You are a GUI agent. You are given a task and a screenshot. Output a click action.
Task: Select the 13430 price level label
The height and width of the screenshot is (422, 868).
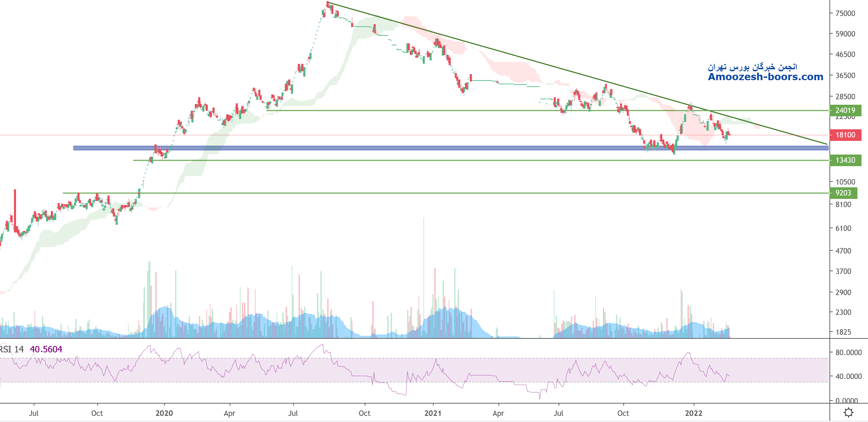coord(845,160)
